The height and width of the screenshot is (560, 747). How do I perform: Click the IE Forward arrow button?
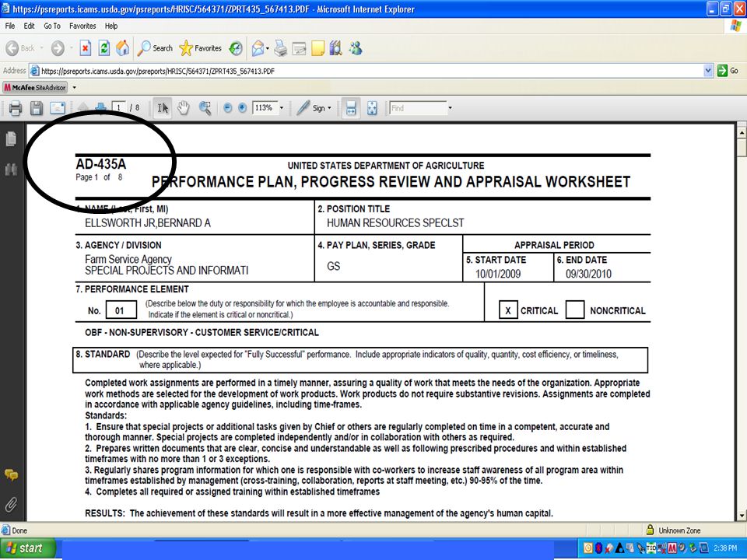pyautogui.click(x=58, y=48)
